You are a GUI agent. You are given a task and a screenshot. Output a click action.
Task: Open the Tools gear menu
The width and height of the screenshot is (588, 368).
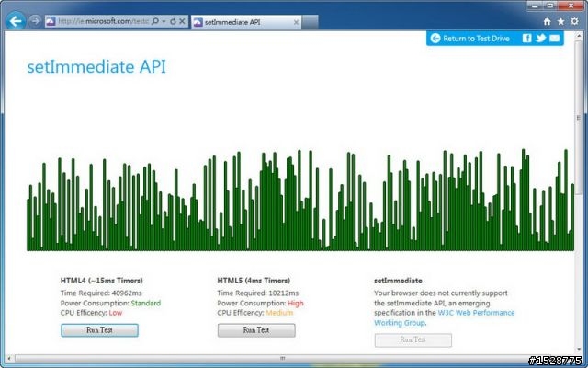(574, 21)
